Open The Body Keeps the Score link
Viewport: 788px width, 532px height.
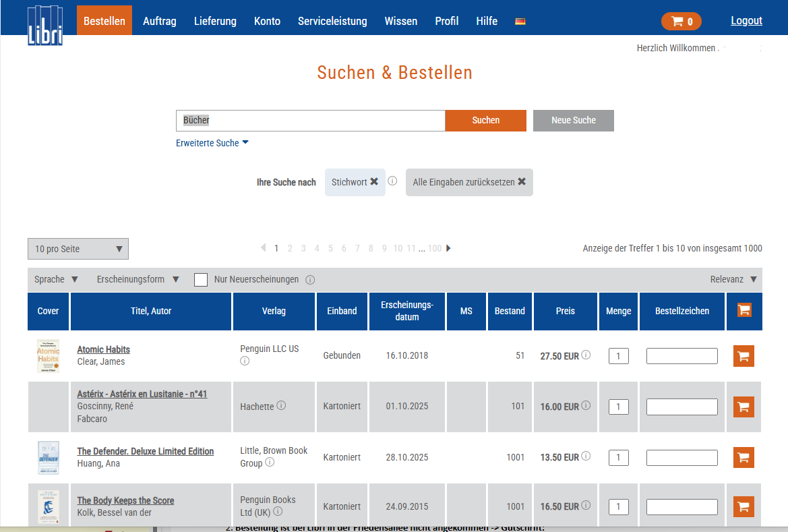pos(125,500)
